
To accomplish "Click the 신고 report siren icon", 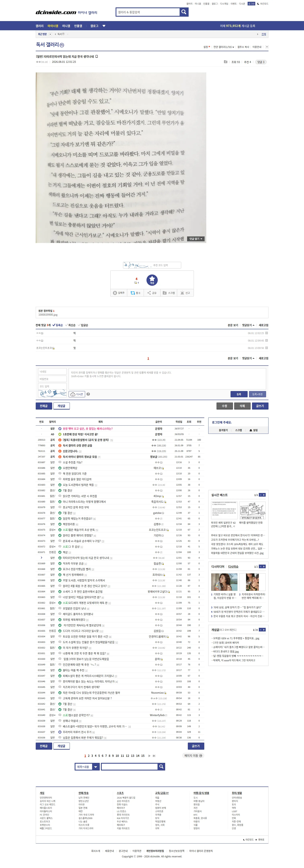I will (x=182, y=293).
